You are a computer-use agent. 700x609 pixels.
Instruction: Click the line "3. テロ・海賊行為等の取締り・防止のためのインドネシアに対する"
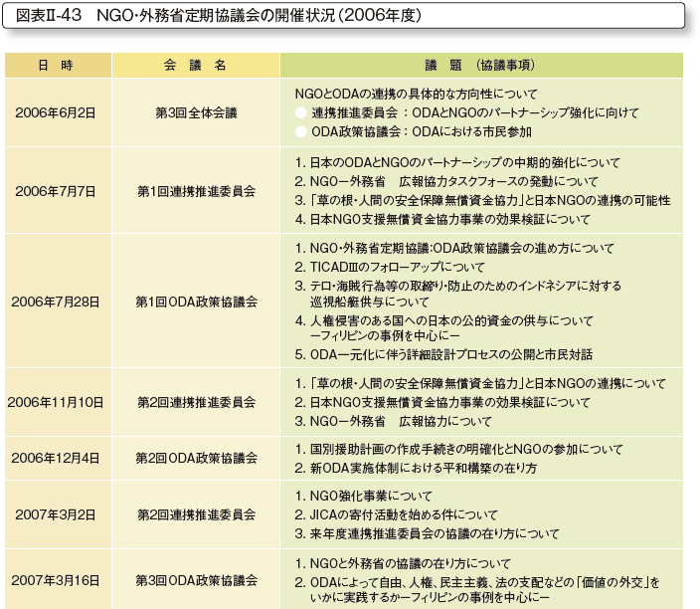click(x=458, y=286)
